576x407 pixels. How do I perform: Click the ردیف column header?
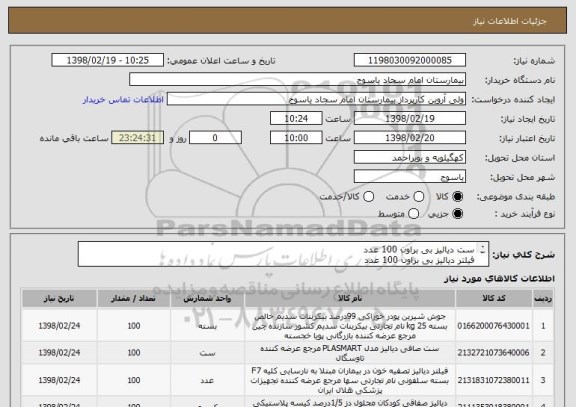[x=543, y=299]
